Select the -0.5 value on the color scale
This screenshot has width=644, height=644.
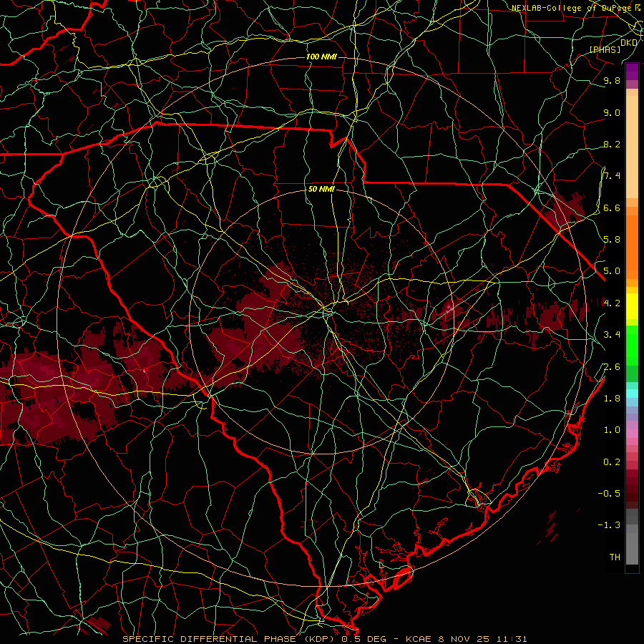(x=609, y=494)
